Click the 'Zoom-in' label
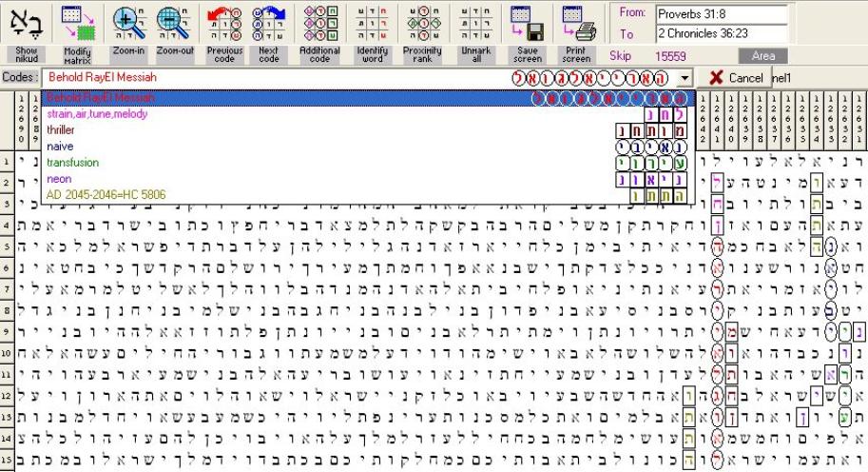The image size is (868, 472). [128, 50]
